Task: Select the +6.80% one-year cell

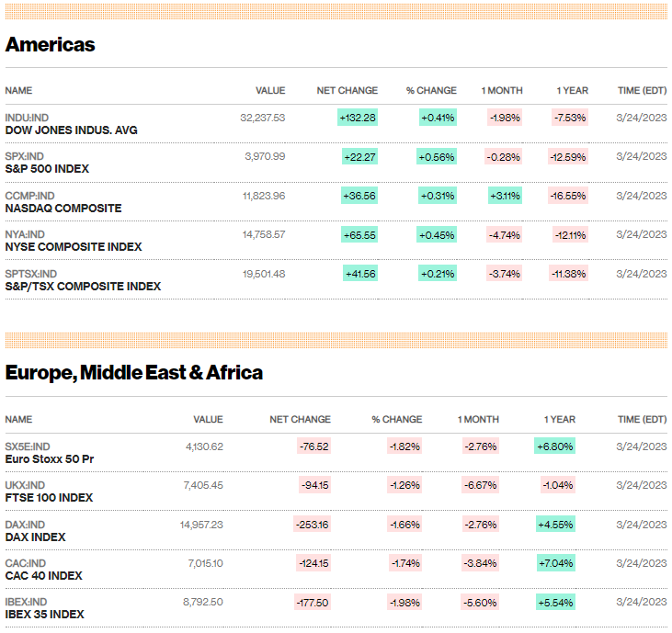Action: pos(555,446)
